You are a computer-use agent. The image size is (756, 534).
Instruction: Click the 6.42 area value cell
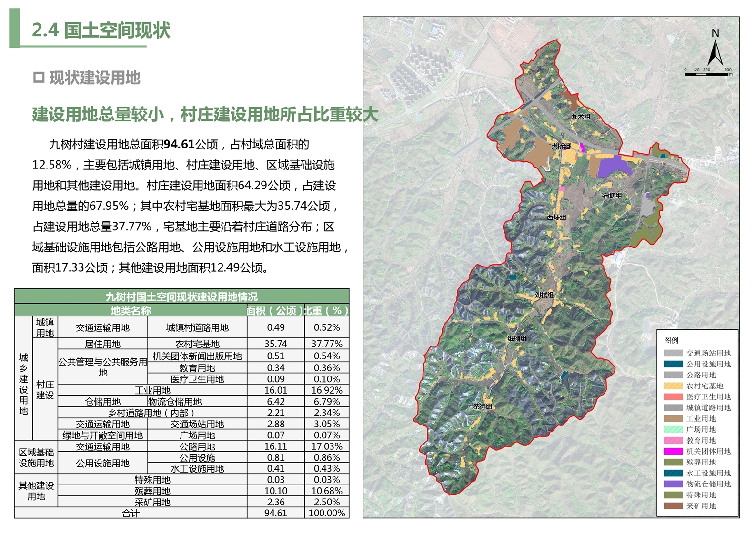pos(276,402)
